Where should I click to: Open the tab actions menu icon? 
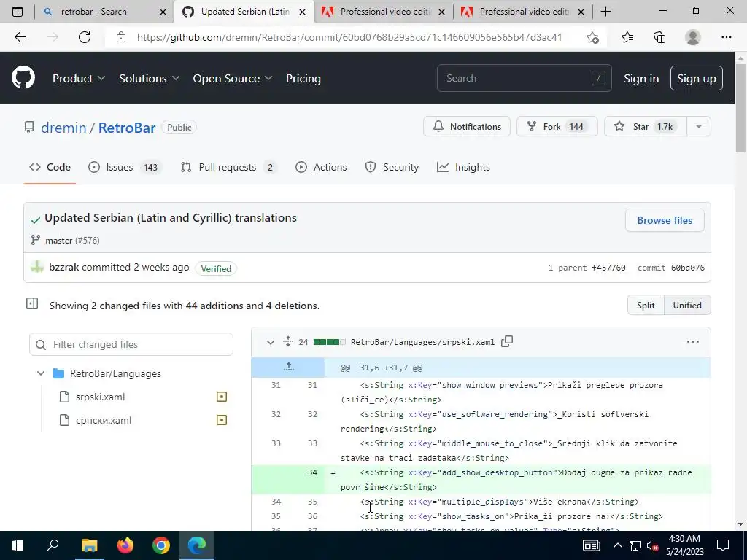click(18, 12)
